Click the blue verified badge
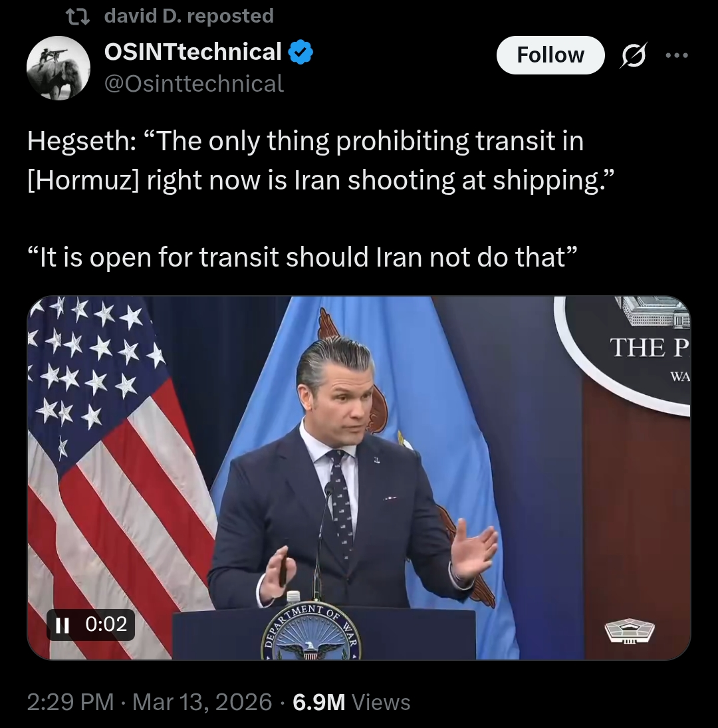 click(300, 52)
